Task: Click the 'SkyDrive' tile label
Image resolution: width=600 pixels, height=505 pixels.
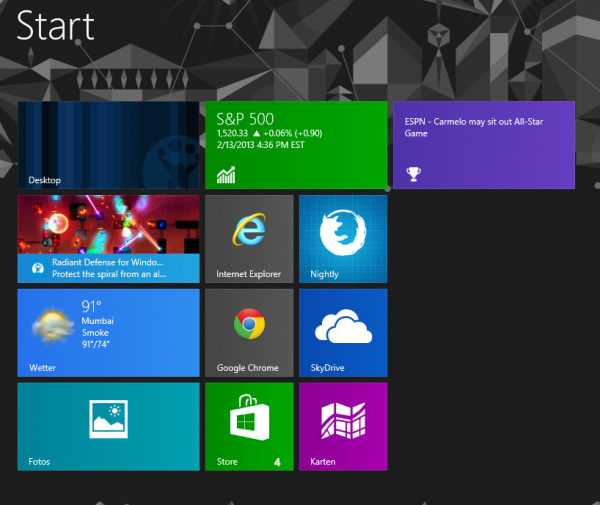Action: coord(327,368)
